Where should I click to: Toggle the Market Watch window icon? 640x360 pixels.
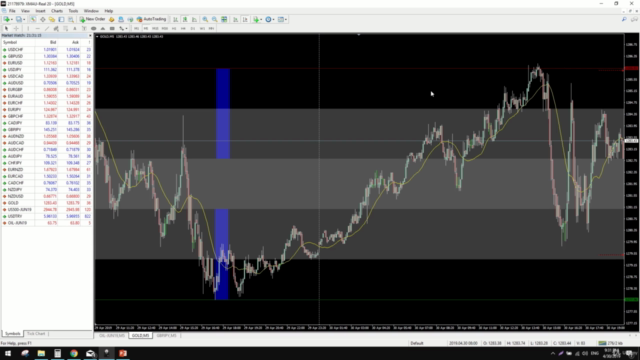point(33,19)
